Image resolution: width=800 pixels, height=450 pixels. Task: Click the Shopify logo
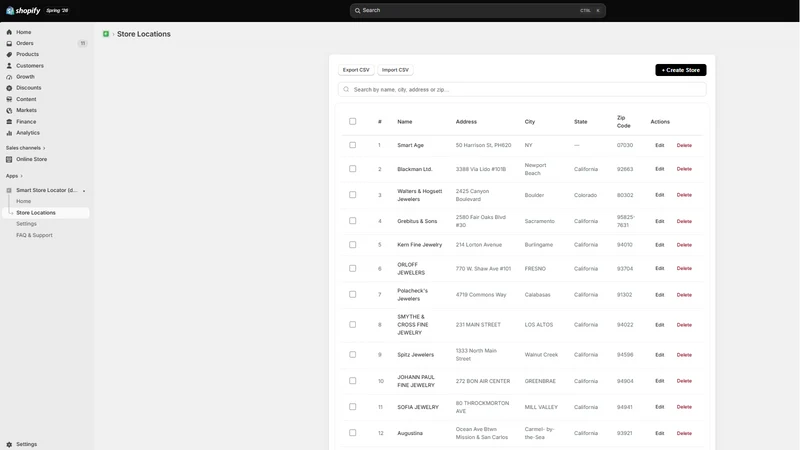click(23, 10)
